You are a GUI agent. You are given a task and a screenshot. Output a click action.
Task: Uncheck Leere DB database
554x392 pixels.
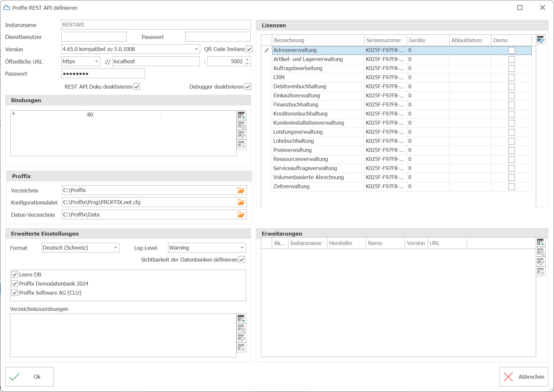point(15,275)
